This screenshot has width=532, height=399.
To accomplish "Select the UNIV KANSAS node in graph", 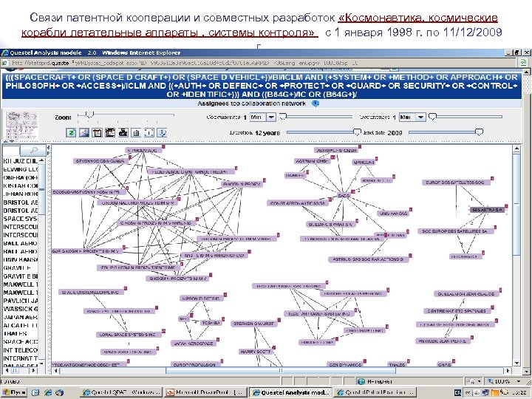I will [x=393, y=214].
